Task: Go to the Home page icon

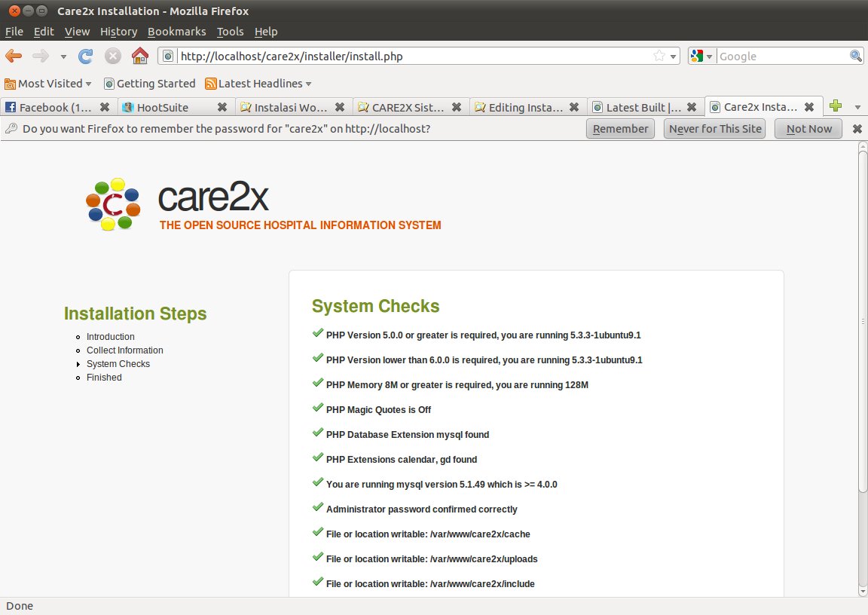Action: point(140,55)
